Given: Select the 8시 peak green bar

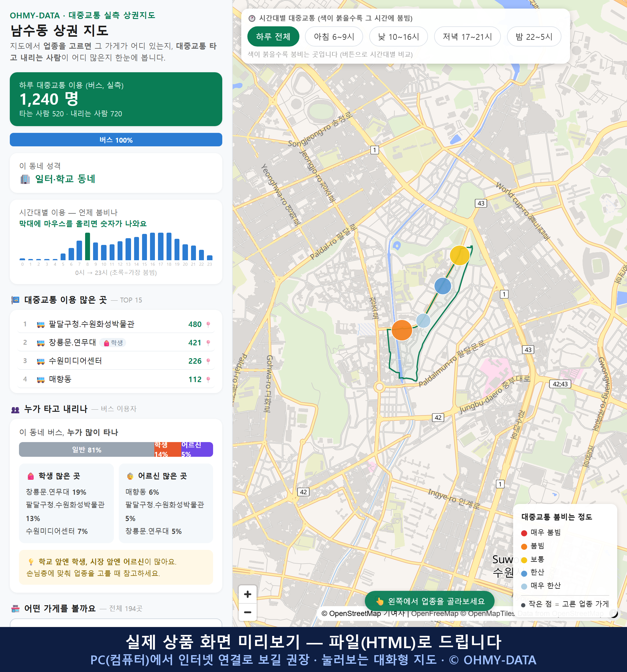Looking at the screenshot, I should click(x=88, y=246).
